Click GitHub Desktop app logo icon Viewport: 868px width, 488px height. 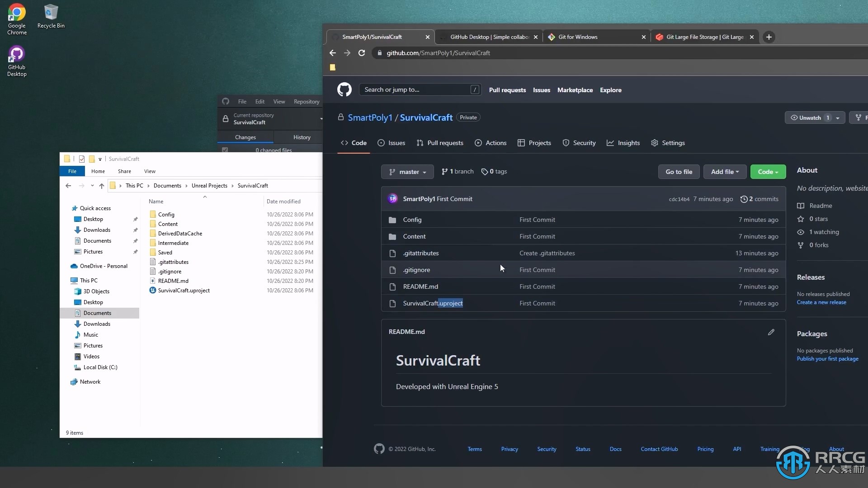(x=226, y=102)
